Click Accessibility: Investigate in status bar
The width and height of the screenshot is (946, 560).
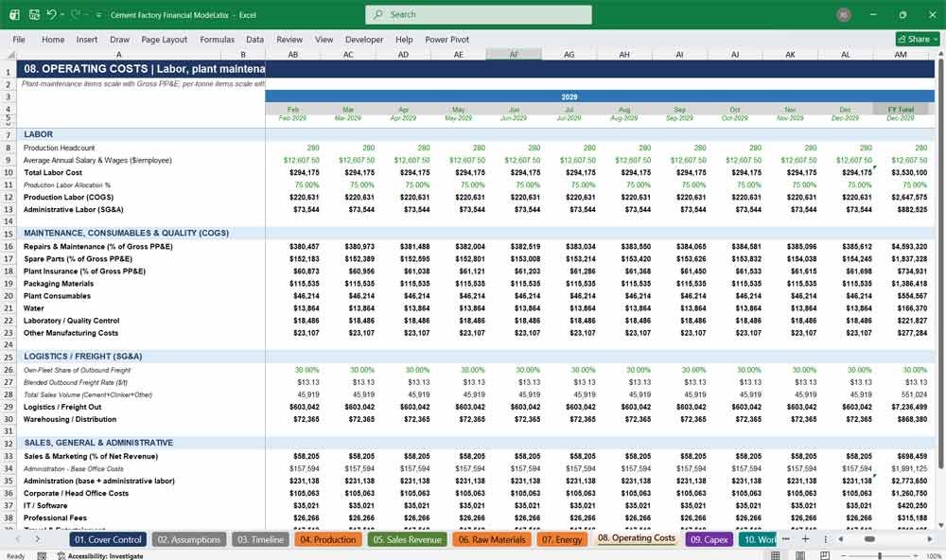click(100, 556)
